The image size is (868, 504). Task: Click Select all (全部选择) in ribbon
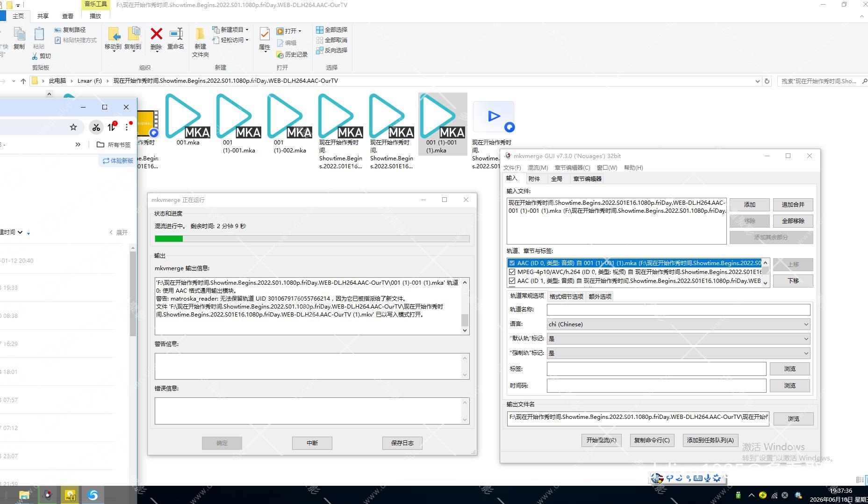click(332, 29)
